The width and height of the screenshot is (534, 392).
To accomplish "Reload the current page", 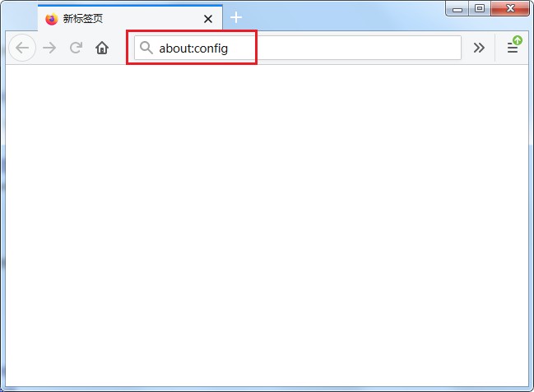I will pos(76,48).
